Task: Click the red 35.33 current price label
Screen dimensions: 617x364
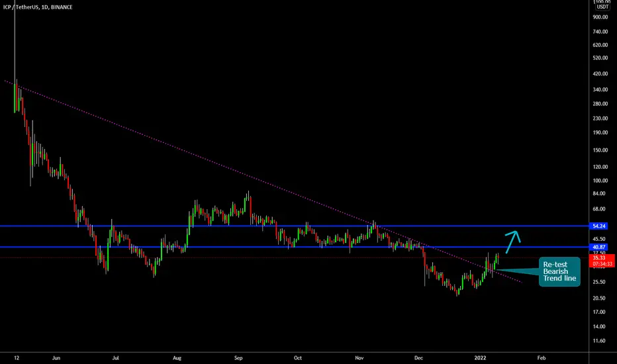Action: tap(599, 257)
